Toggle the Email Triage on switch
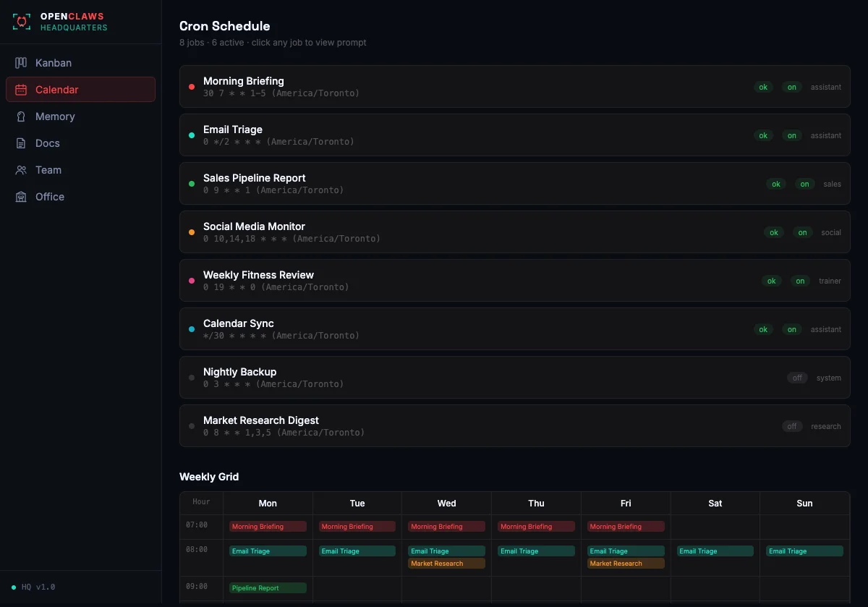The width and height of the screenshot is (868, 607). (792, 135)
